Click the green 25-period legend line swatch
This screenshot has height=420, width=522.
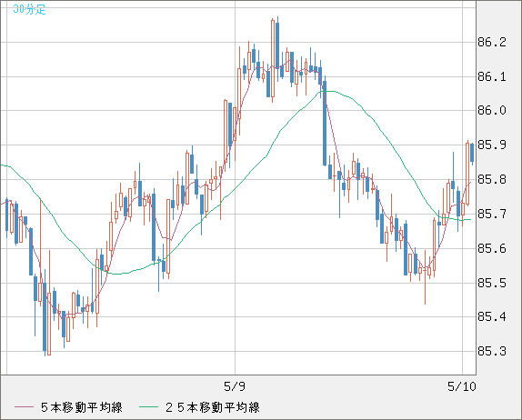coord(148,407)
